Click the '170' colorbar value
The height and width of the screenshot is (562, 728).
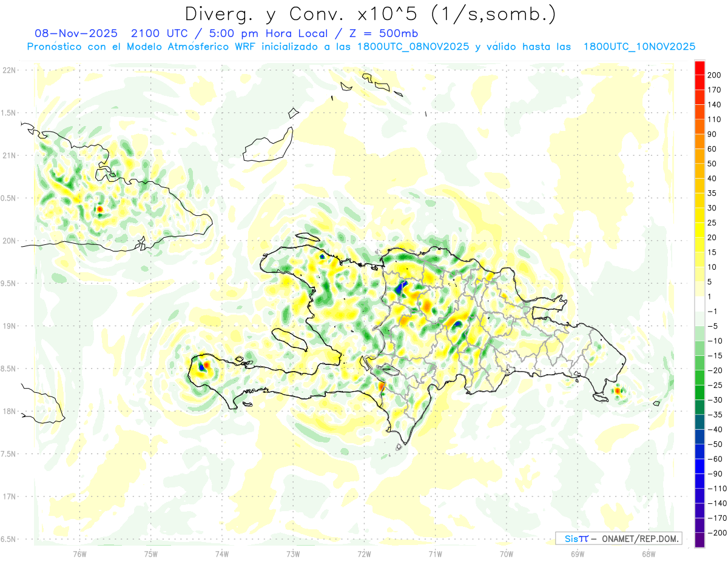pos(714,90)
